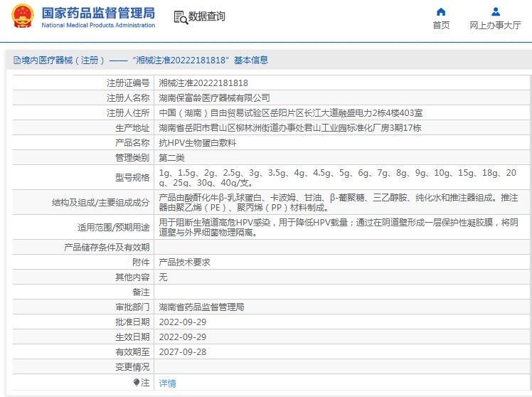Click the bullet icon beside 注
Image resolution: width=532 pixels, height=397 pixels.
[x=137, y=382]
